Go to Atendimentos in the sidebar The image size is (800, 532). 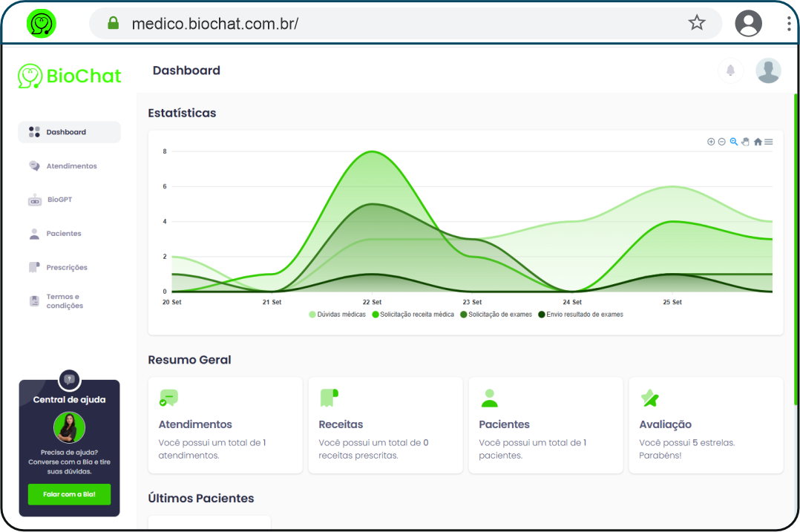point(71,166)
